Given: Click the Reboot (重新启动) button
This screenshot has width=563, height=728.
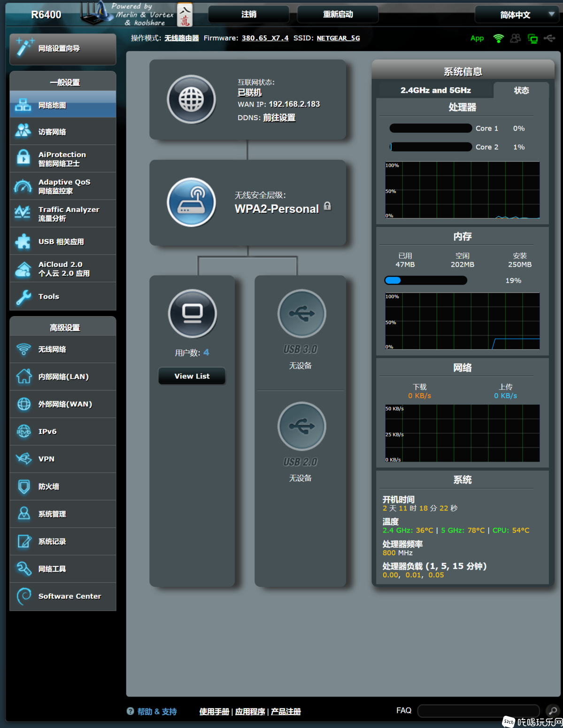Looking at the screenshot, I should 338,15.
